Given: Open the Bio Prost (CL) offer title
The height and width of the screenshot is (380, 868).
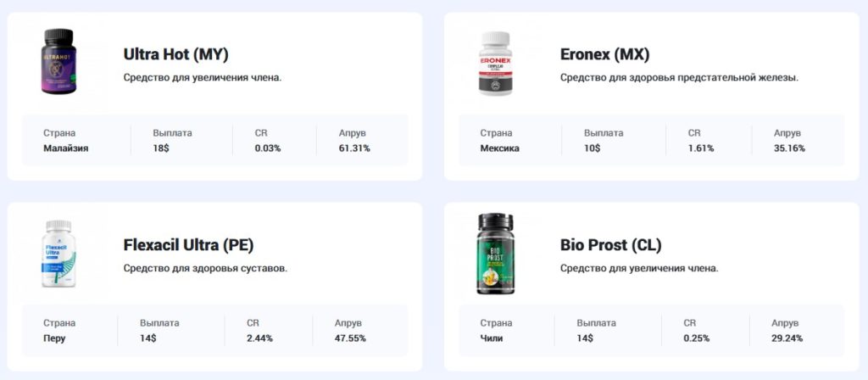Looking at the screenshot, I should 610,245.
